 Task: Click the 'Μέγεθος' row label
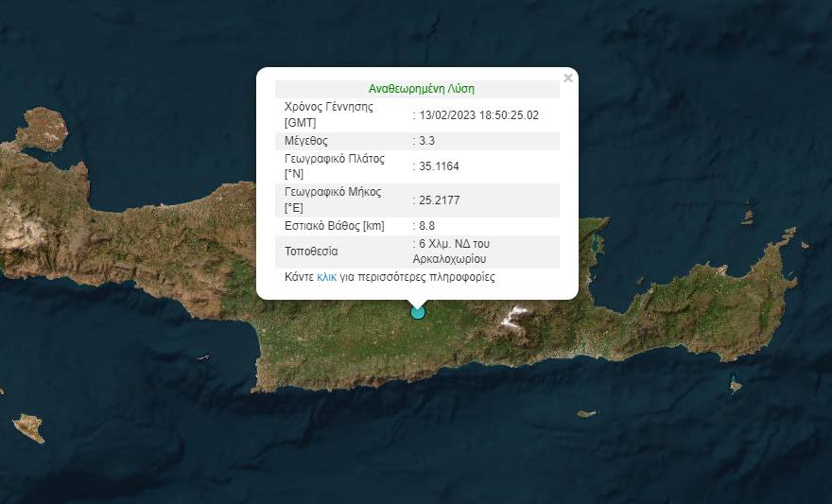click(x=306, y=141)
